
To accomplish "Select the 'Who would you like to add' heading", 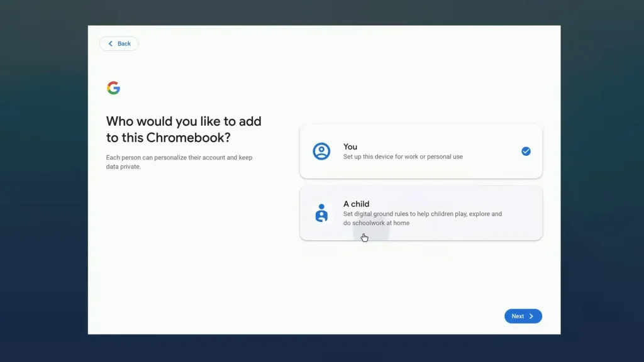I will tap(183, 129).
